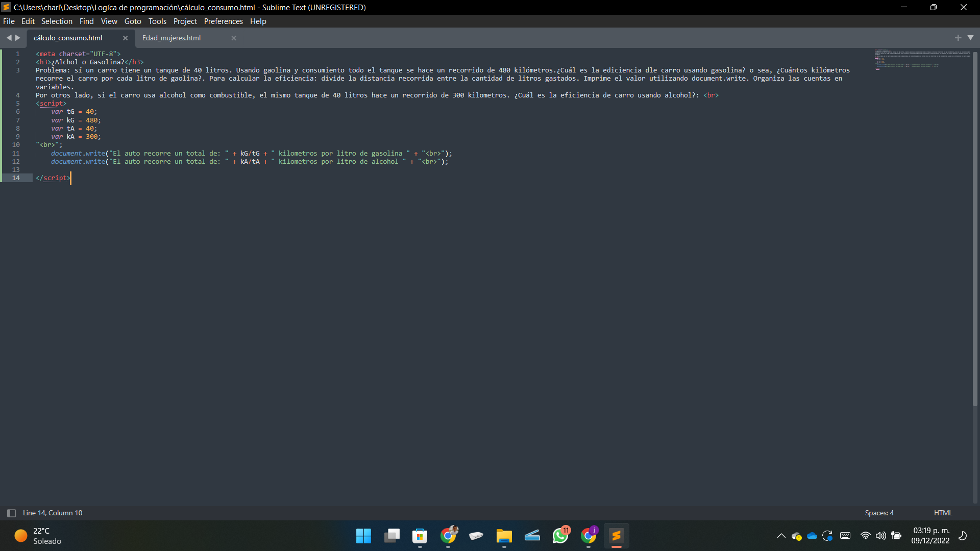This screenshot has width=980, height=551.
Task: Go to previous tab with left arrow
Action: 9,38
